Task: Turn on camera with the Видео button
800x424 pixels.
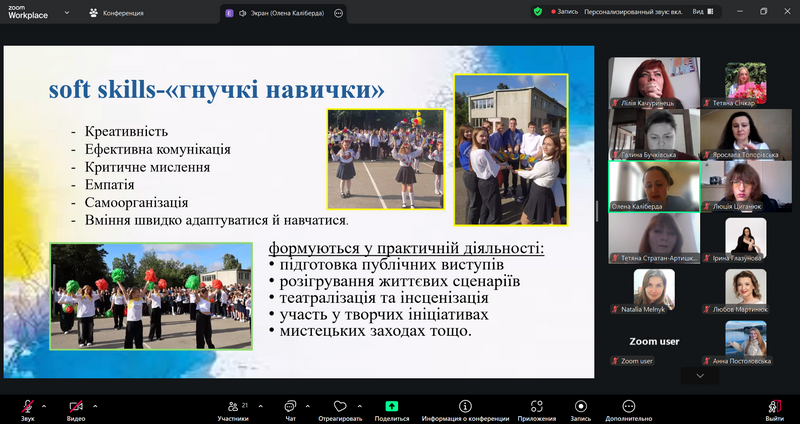Action: tap(76, 406)
